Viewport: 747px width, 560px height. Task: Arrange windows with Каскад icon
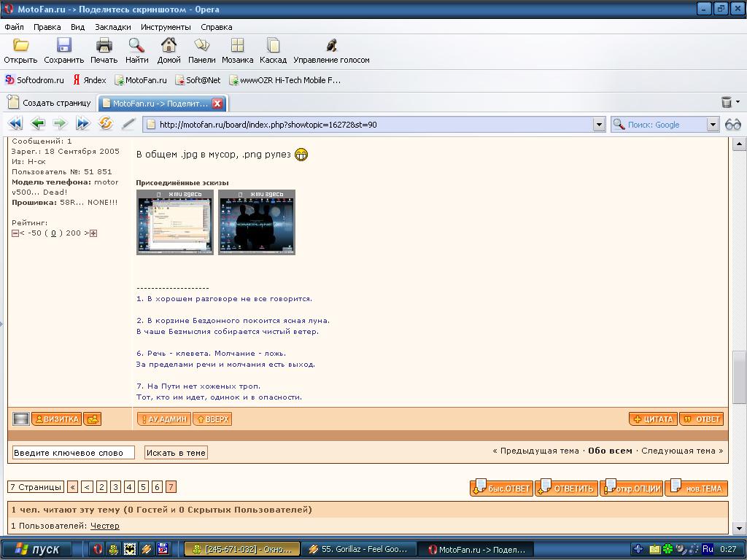(273, 45)
